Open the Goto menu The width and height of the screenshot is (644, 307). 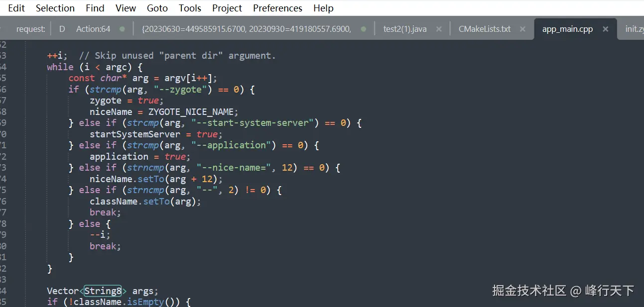157,8
